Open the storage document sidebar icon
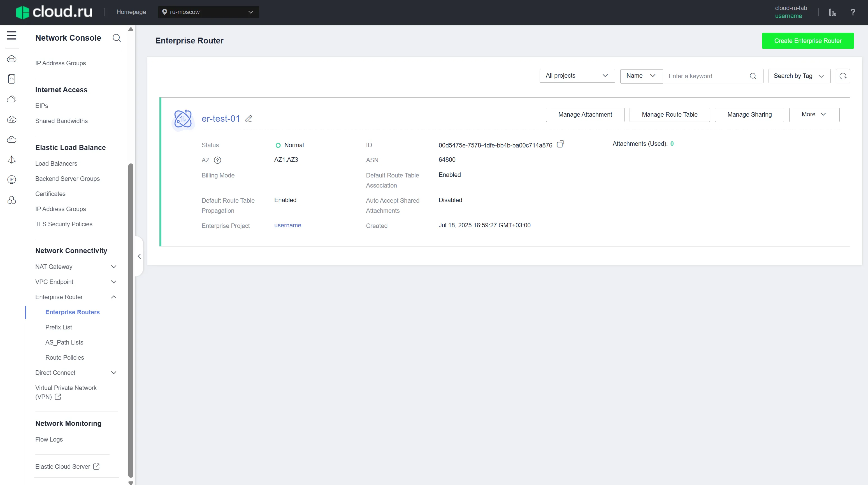This screenshot has width=868, height=485. 11,79
